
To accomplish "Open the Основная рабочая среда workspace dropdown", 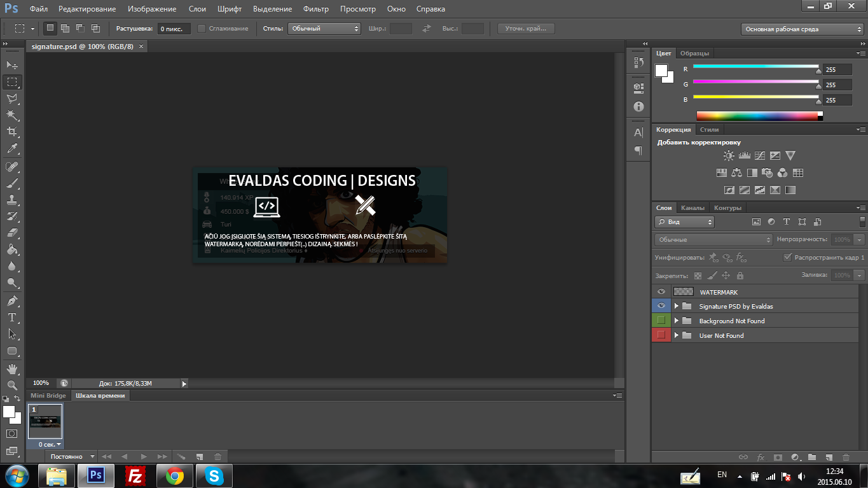I will [x=802, y=29].
